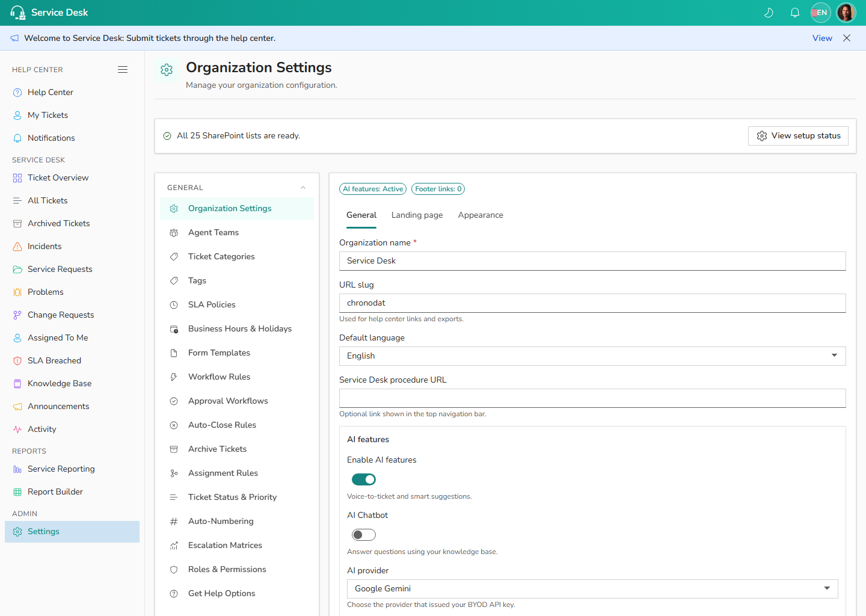Open Tags settings

(x=237, y=281)
